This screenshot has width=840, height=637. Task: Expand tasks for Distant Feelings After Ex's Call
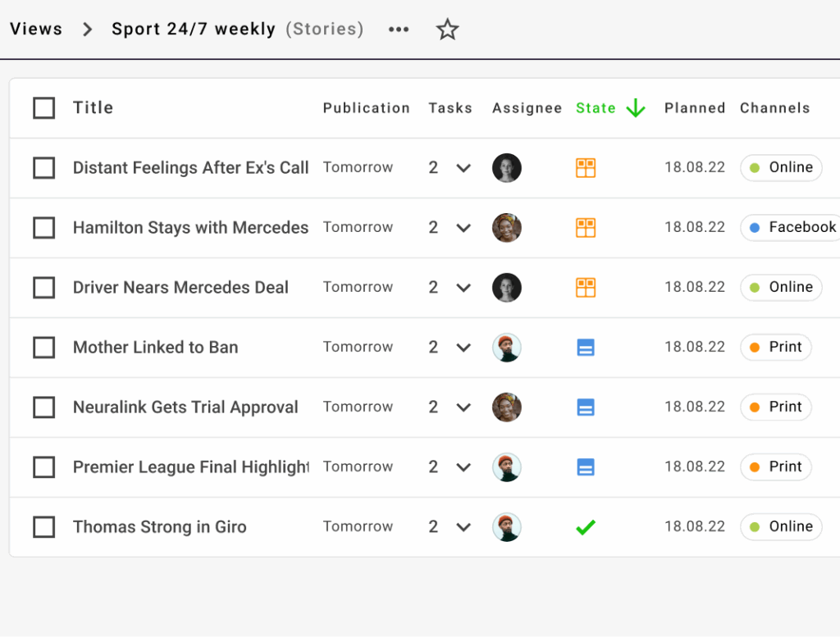pos(463,168)
